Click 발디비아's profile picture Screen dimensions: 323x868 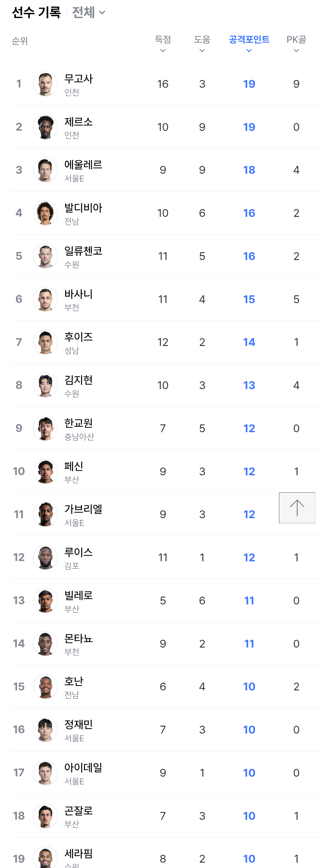tap(45, 213)
